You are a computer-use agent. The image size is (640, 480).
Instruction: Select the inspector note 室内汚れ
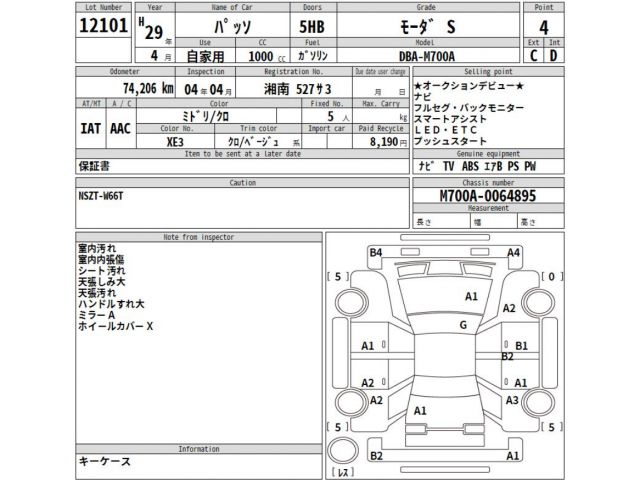97,248
